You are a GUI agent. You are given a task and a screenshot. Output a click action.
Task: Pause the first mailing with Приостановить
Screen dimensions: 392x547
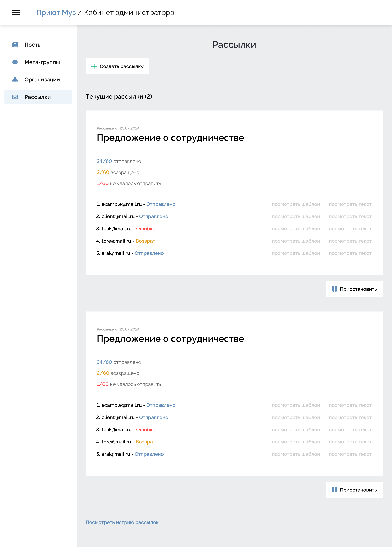(x=355, y=289)
